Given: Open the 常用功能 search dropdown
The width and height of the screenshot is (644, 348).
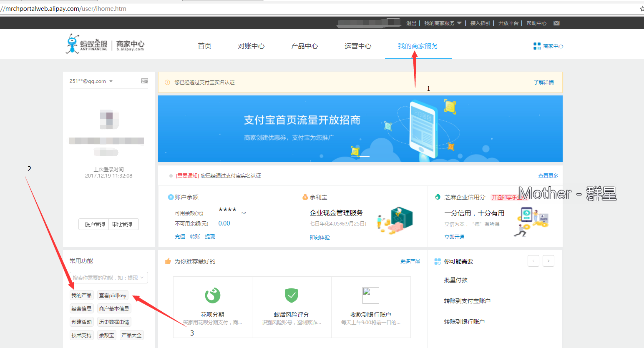Looking at the screenshot, I should (109, 278).
